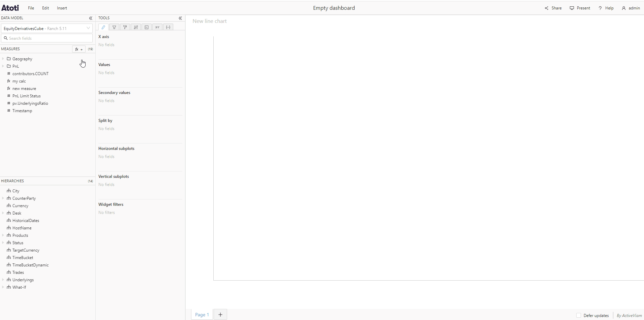
Task: Expand the Underlyings hierarchy arrow
Action: pos(3,280)
